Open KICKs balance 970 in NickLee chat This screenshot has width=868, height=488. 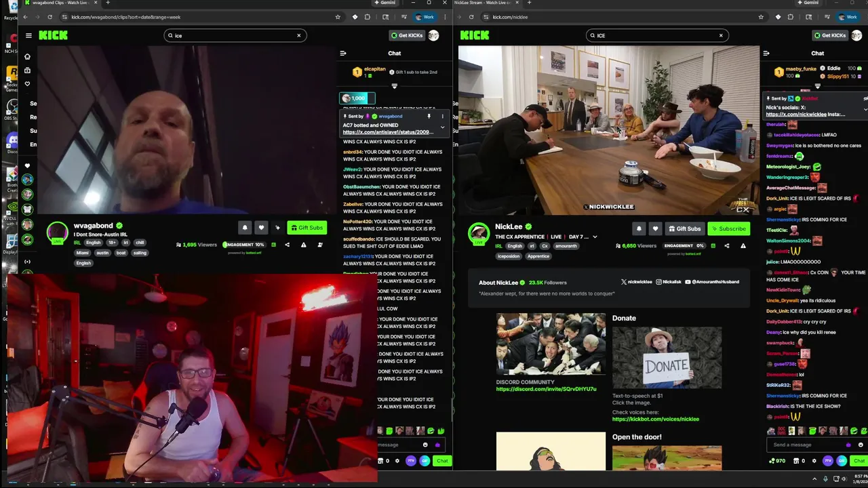[777, 461]
